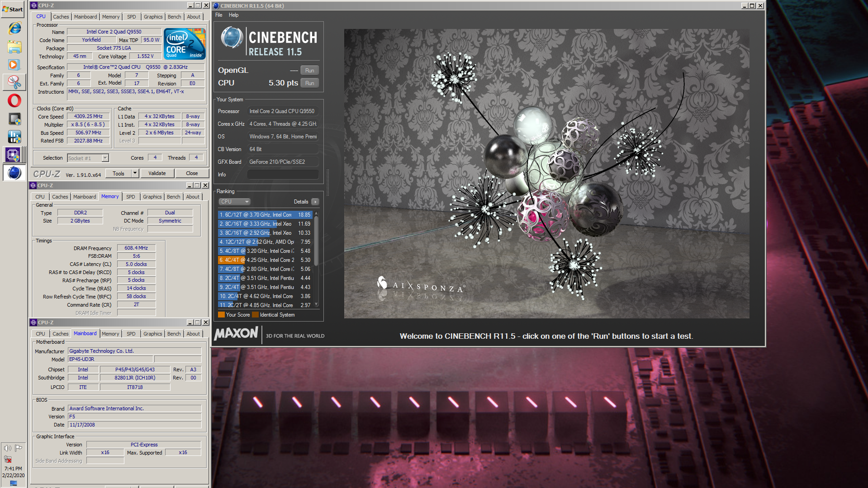Open the ranking CPU dropdown
Image resolution: width=868 pixels, height=488 pixels.
(x=234, y=202)
